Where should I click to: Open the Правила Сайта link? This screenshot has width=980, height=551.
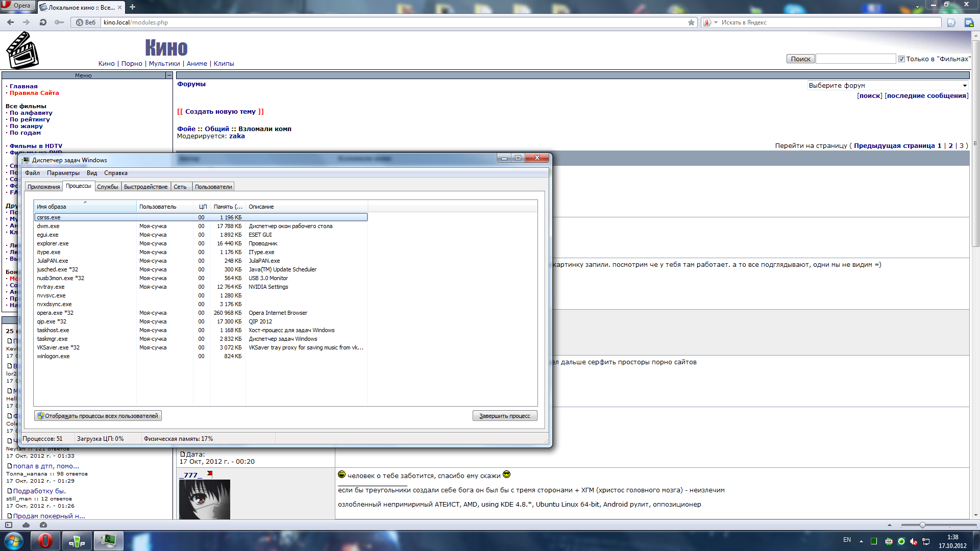coord(34,93)
